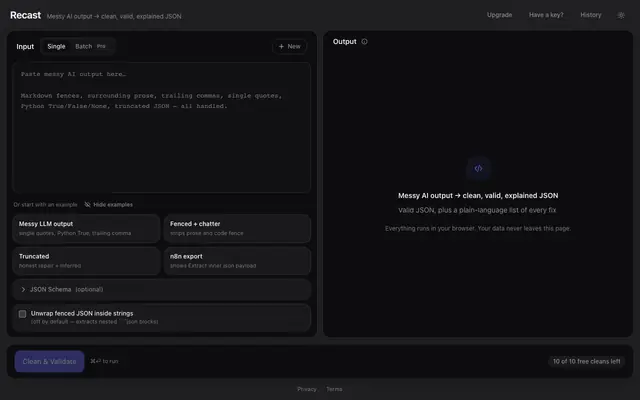Select the Single input tab
Image resolution: width=640 pixels, height=400 pixels.
(56, 47)
